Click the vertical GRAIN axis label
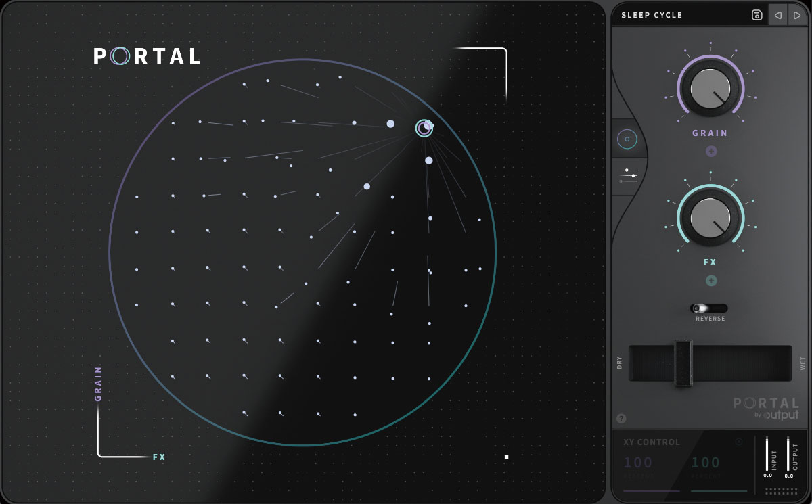The height and width of the screenshot is (504, 812). [x=98, y=384]
